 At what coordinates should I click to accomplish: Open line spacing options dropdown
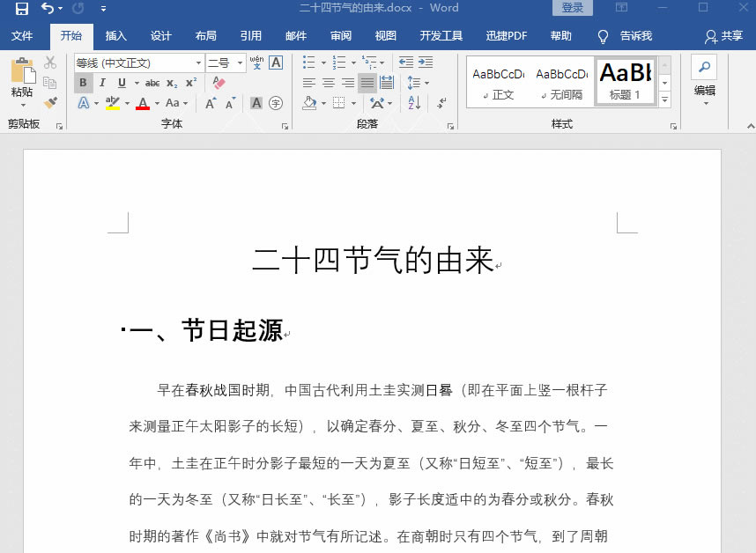(418, 83)
